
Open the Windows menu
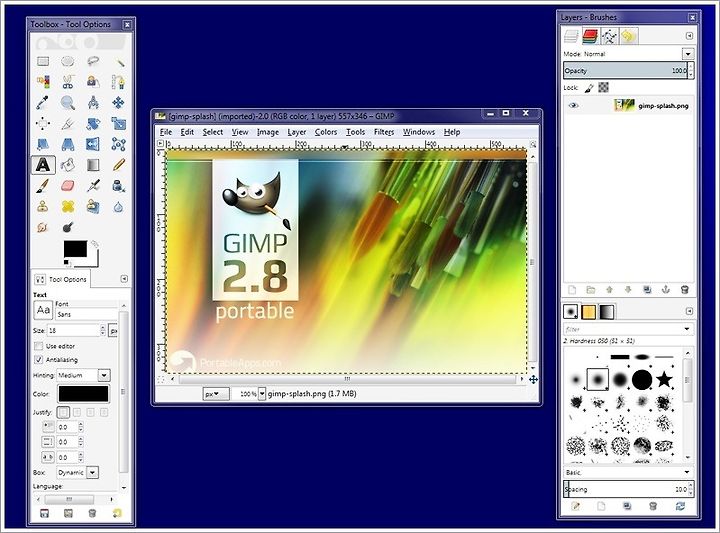click(419, 132)
